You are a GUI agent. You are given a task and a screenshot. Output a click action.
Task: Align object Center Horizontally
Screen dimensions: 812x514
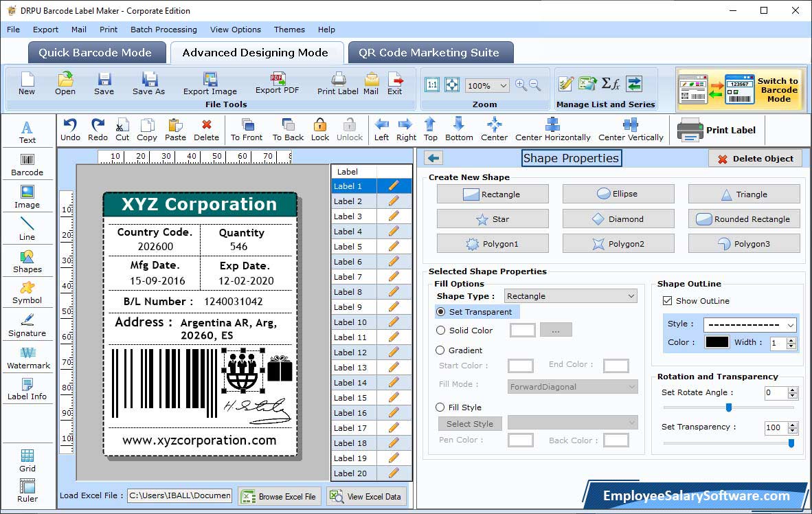tap(552, 130)
